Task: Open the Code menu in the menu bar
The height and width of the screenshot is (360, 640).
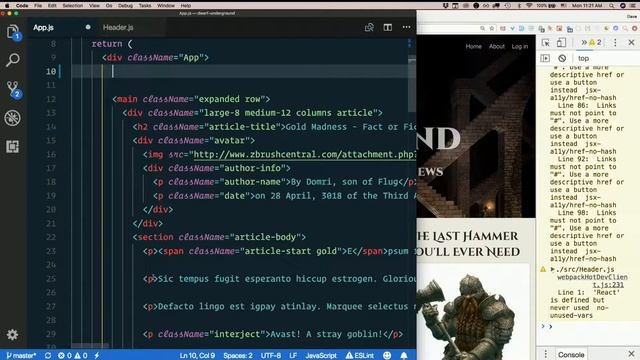Action: tap(22, 6)
